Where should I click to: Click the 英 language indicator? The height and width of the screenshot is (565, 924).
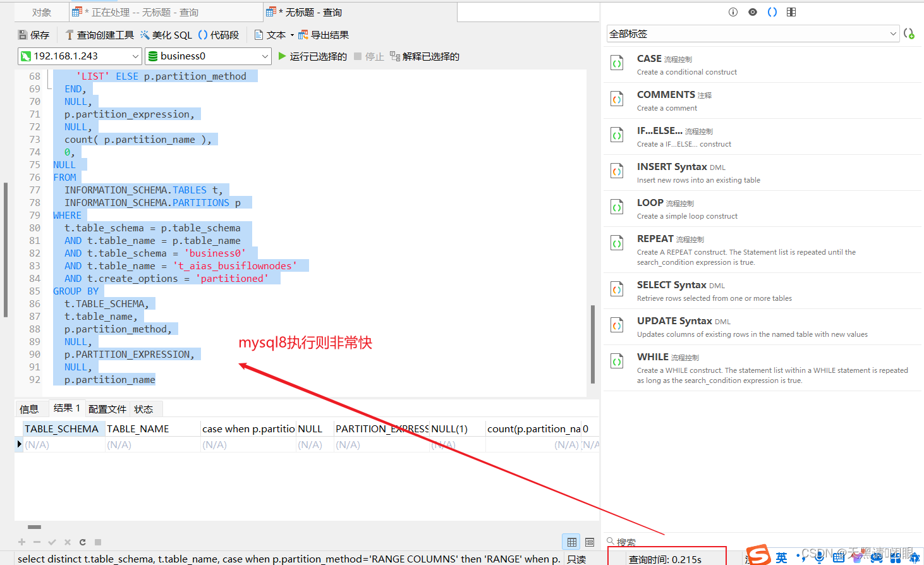782,557
